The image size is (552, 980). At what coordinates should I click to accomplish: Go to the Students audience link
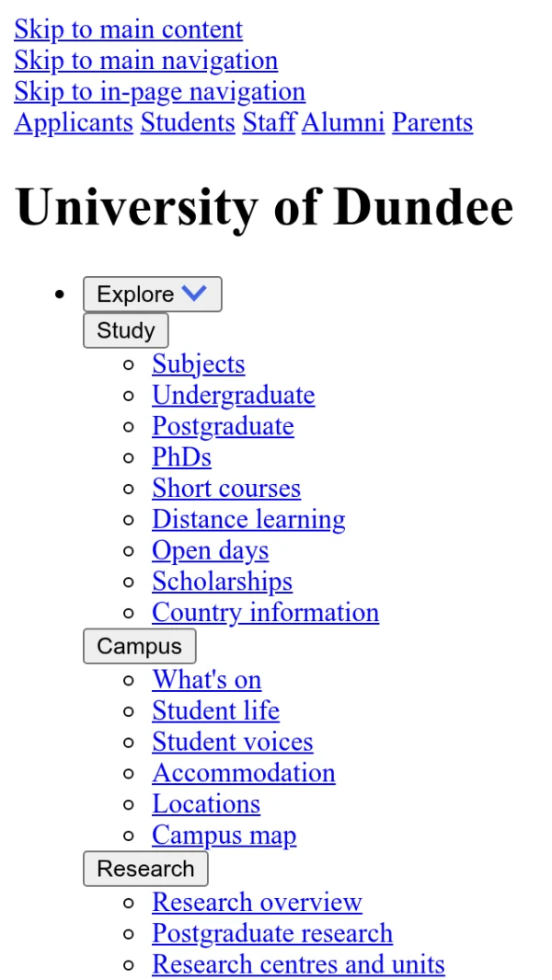189,123
